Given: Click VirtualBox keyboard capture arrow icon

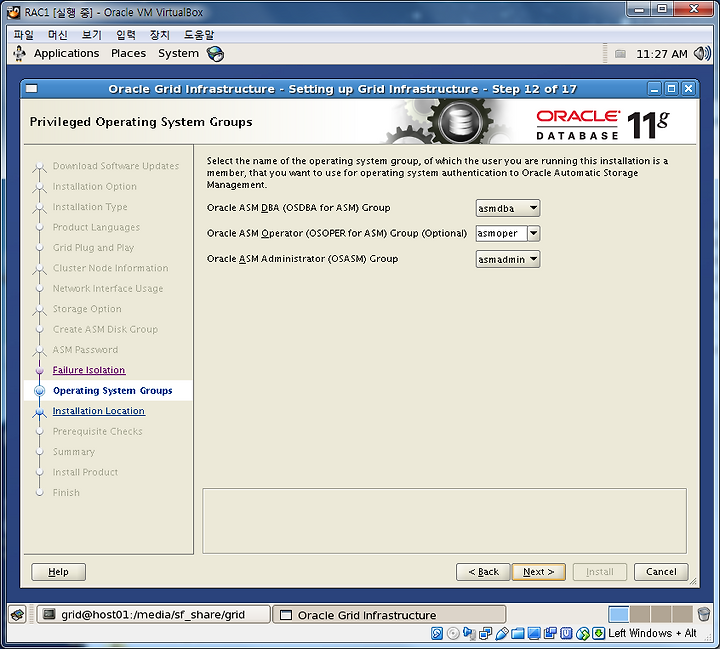Looking at the screenshot, I should point(598,634).
